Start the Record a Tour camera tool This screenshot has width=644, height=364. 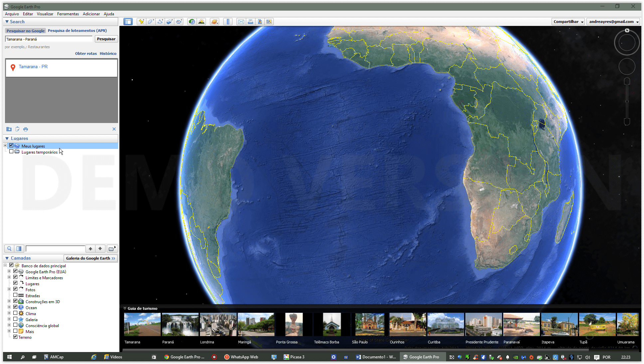179,22
